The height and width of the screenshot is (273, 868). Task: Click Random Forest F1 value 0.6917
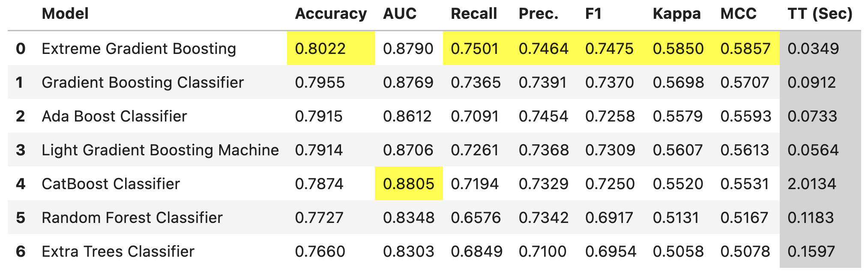(x=609, y=218)
